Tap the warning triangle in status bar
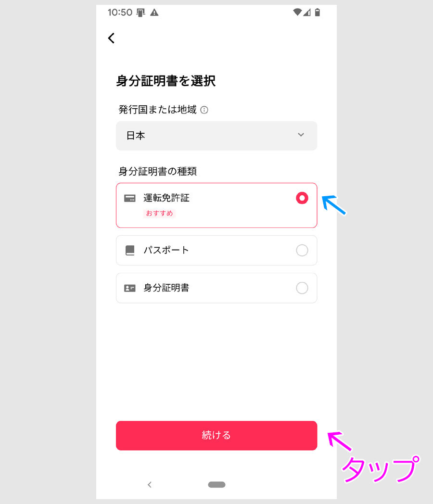 [154, 13]
